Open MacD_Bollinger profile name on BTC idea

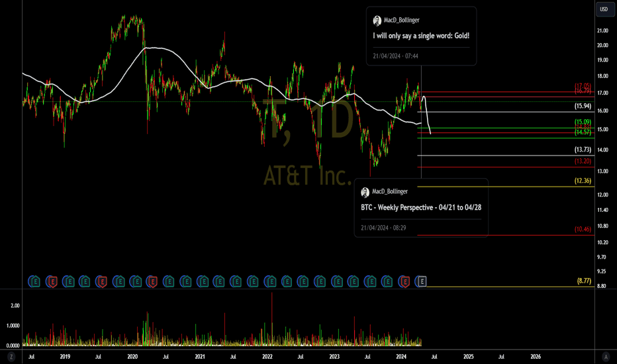pyautogui.click(x=389, y=192)
